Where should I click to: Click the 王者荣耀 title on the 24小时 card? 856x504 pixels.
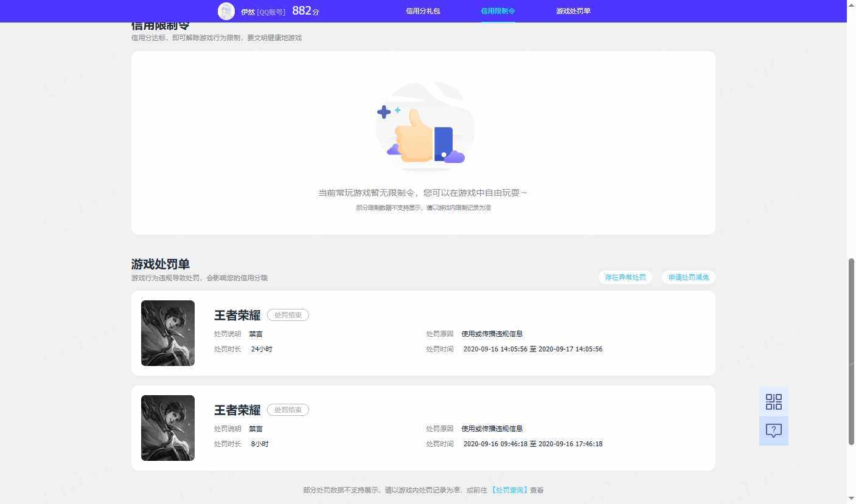(237, 315)
